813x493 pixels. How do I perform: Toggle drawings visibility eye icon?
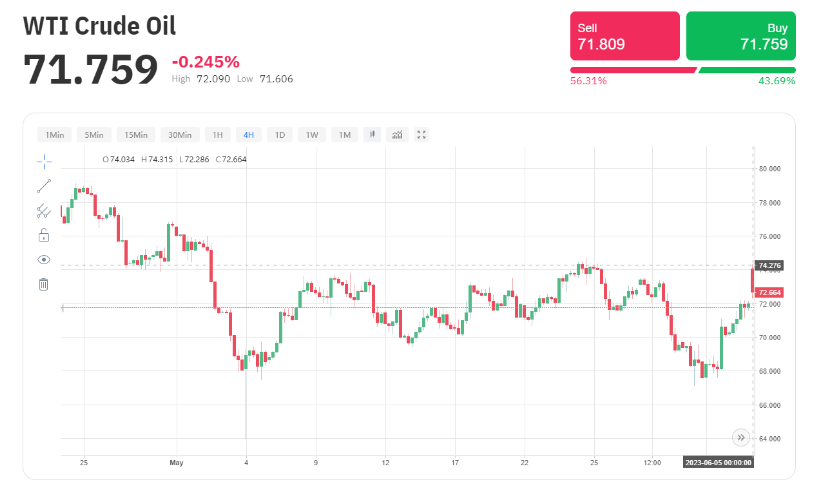point(44,259)
